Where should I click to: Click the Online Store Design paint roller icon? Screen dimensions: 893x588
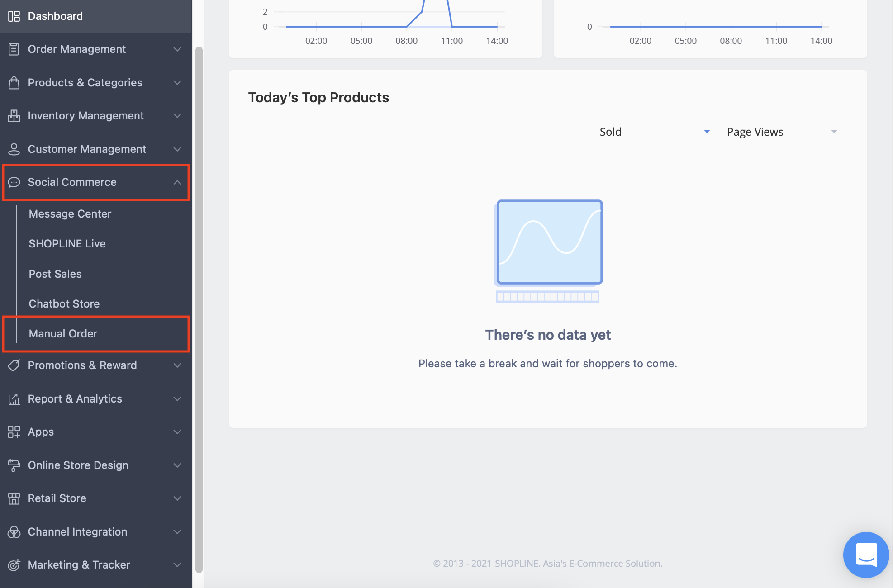[14, 465]
